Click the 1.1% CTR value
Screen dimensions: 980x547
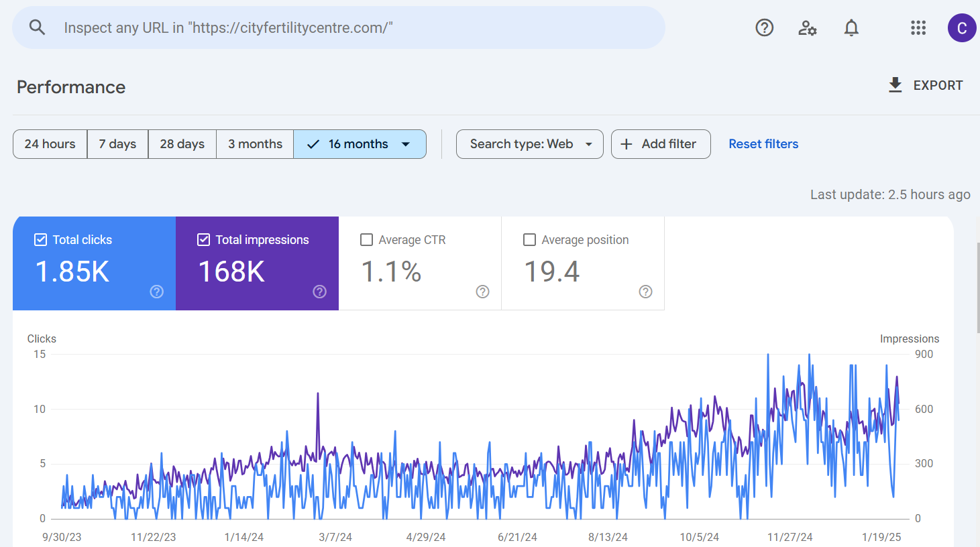(x=391, y=271)
